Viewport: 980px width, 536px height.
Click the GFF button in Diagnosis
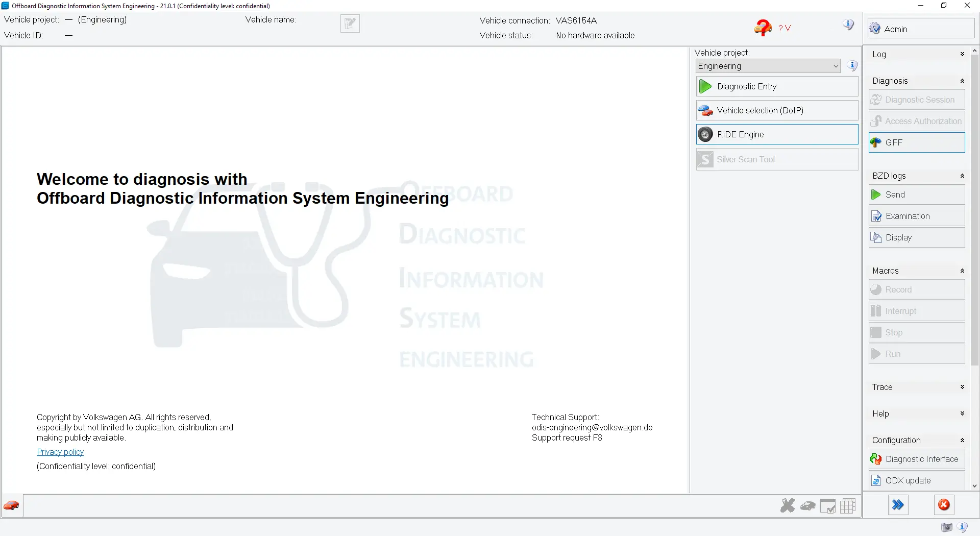pos(917,142)
